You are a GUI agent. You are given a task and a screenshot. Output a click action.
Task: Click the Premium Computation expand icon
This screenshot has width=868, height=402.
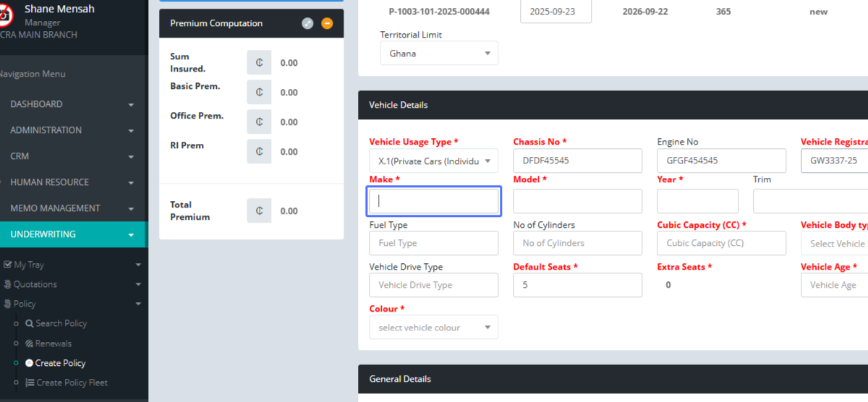[x=307, y=23]
